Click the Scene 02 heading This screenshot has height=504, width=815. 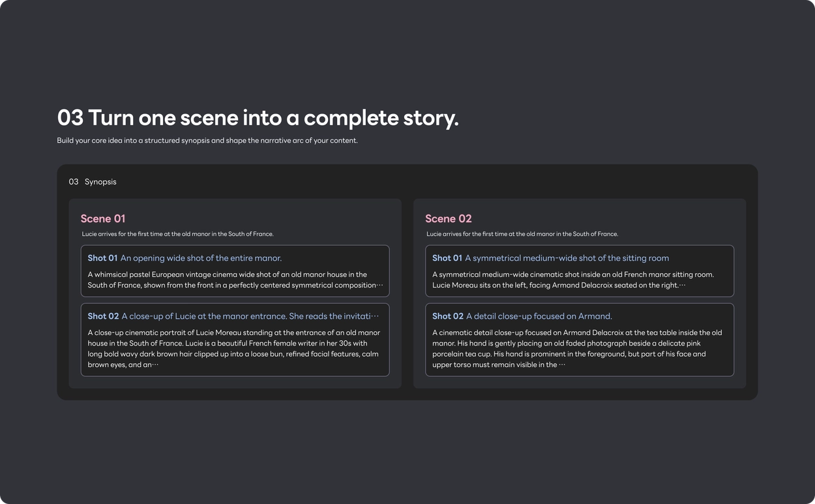pos(448,218)
